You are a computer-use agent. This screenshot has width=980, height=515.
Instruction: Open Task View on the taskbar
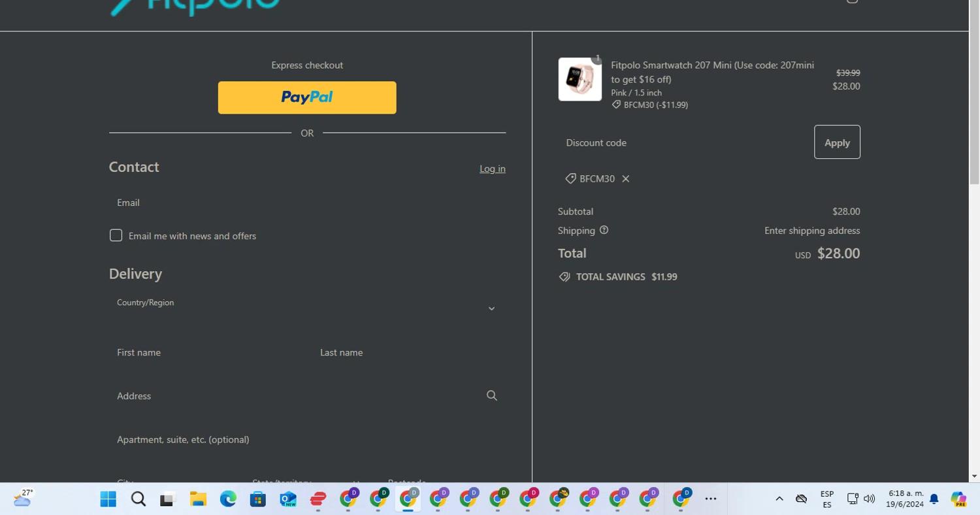[168, 499]
